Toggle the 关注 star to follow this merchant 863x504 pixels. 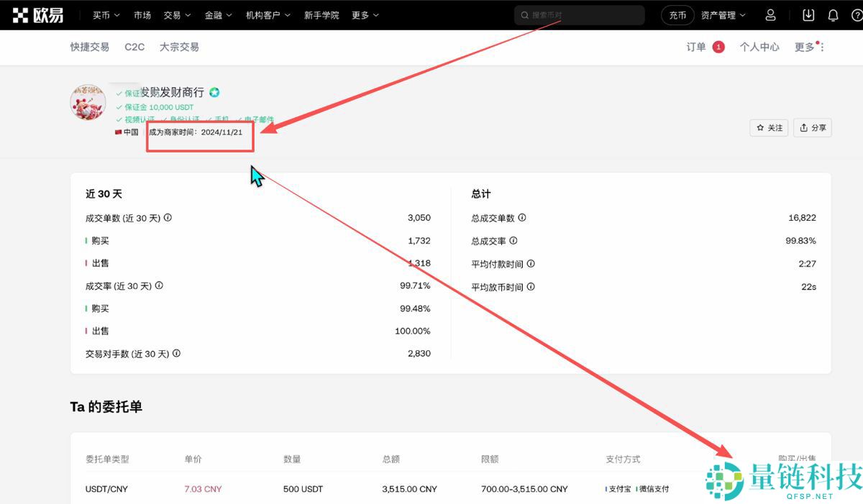coord(769,127)
